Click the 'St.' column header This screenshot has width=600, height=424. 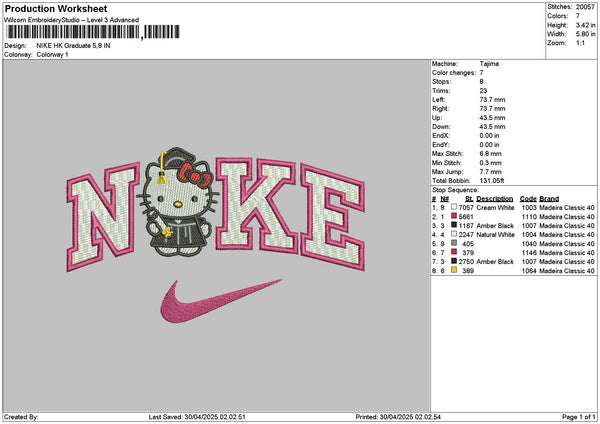pyautogui.click(x=469, y=199)
